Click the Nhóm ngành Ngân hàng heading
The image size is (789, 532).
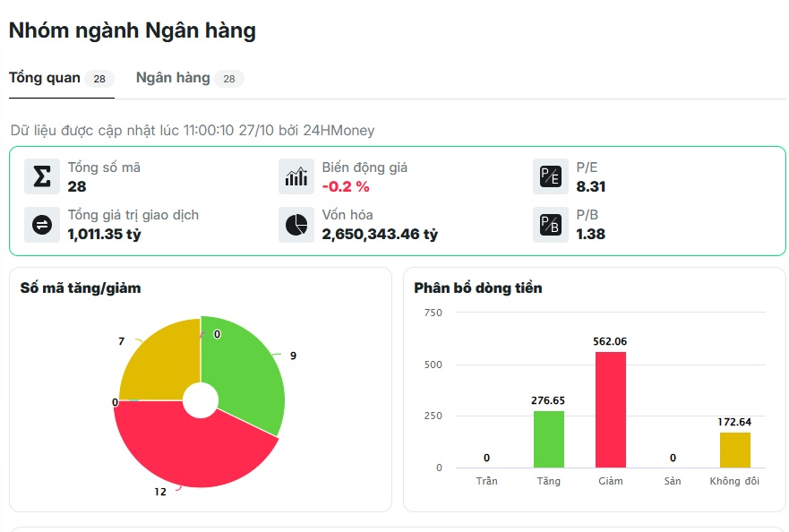(133, 30)
